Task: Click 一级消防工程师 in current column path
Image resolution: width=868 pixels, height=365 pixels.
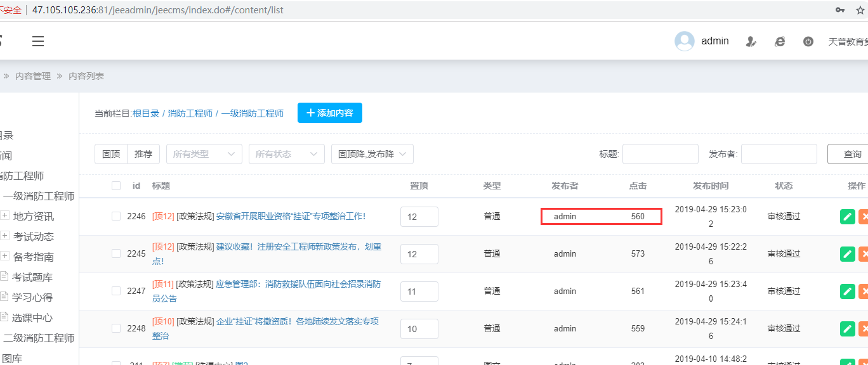Action: coord(253,113)
